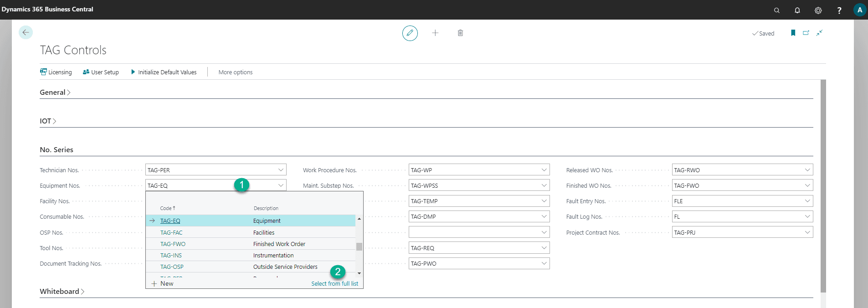This screenshot has width=868, height=308.
Task: Click the TAG Controls page title
Action: tap(73, 50)
